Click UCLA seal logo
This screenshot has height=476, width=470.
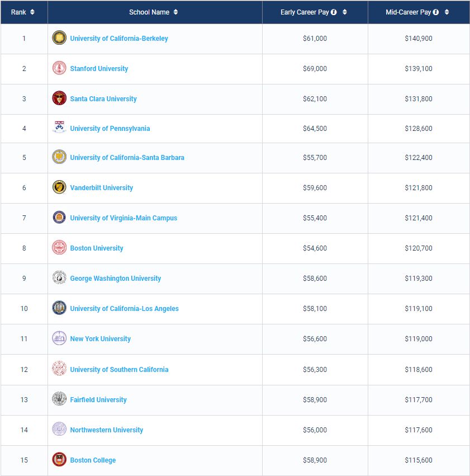point(59,308)
